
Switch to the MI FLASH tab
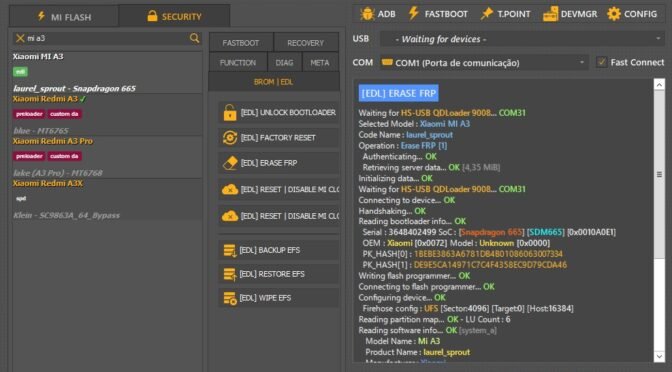(64, 17)
